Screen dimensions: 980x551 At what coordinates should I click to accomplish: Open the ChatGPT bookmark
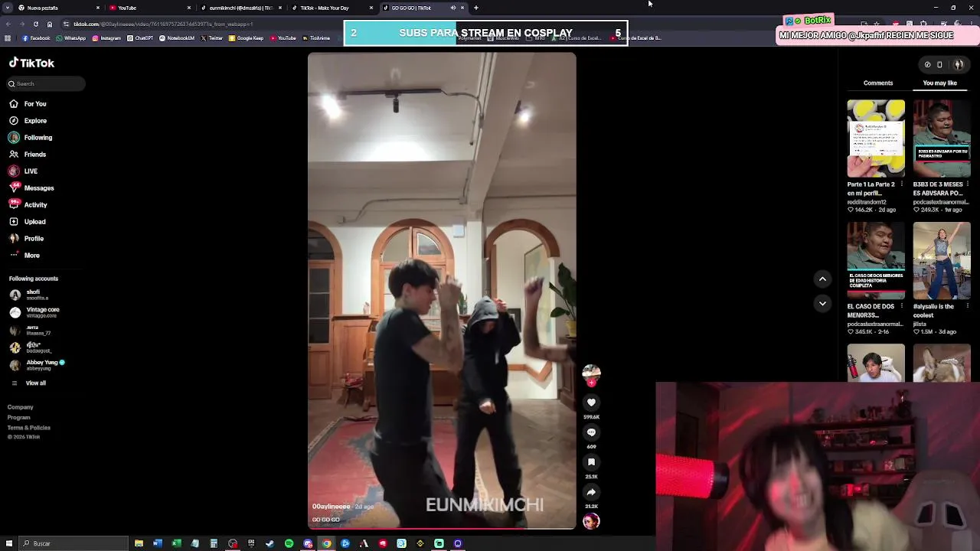pos(140,38)
